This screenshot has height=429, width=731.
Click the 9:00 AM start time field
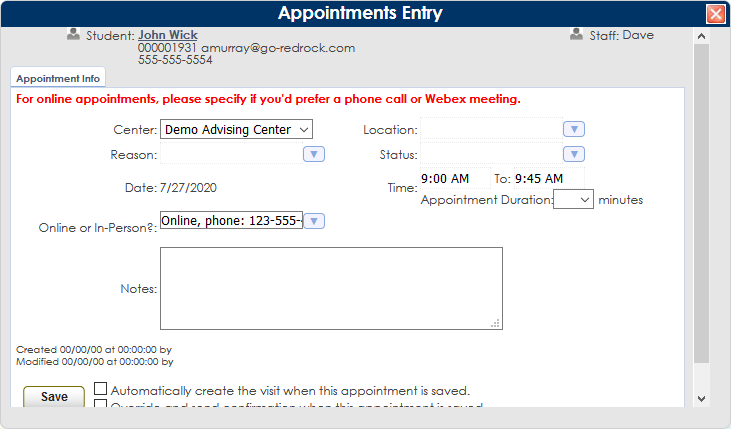(455, 179)
